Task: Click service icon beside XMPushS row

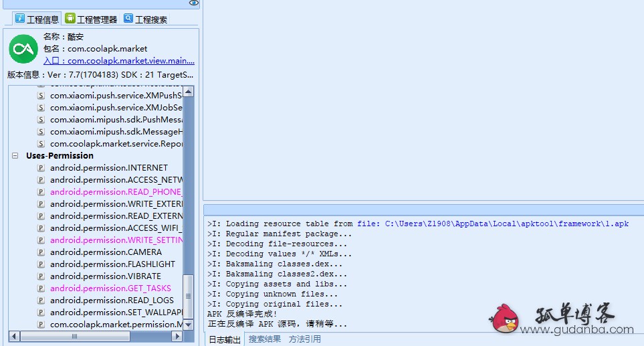Action: point(41,96)
